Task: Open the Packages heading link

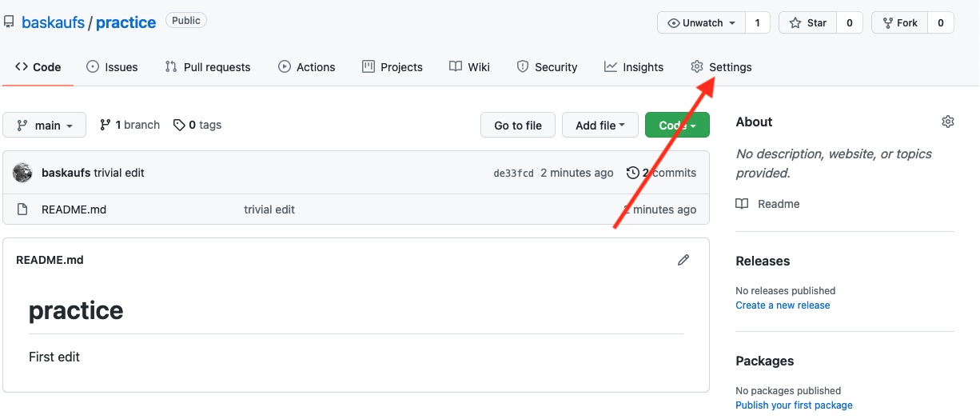Action: (x=765, y=361)
